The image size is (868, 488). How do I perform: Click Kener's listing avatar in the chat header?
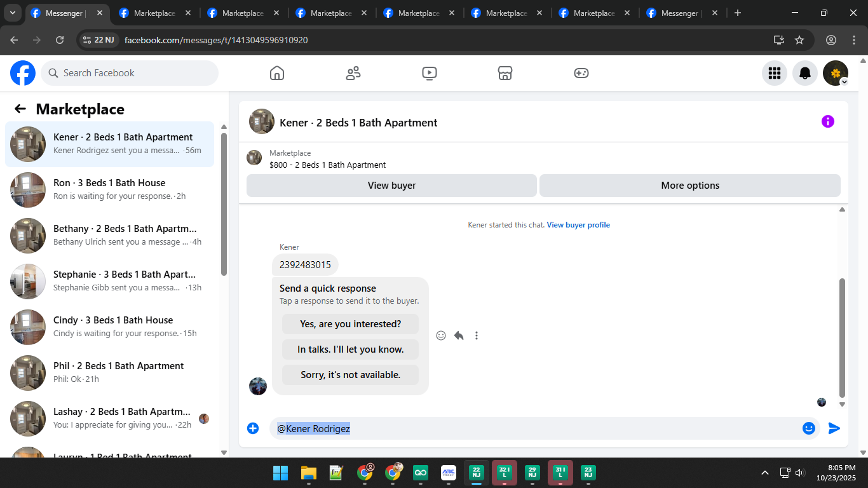coord(262,121)
